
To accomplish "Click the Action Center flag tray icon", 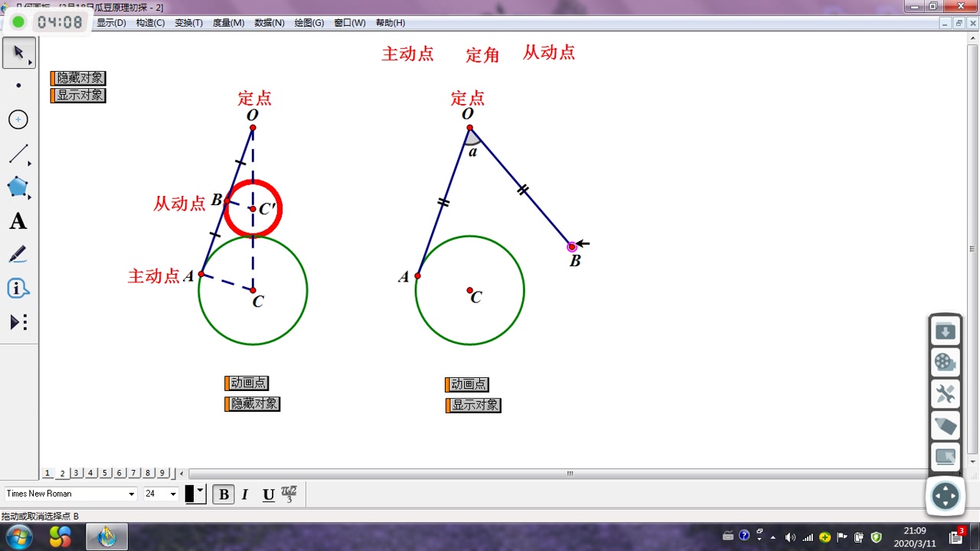I will pyautogui.click(x=841, y=536).
